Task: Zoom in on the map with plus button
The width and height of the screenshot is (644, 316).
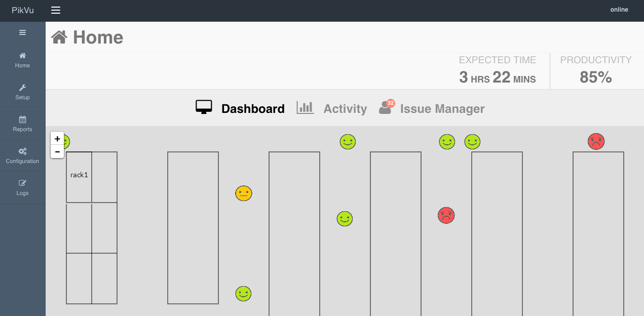Action: click(x=57, y=139)
